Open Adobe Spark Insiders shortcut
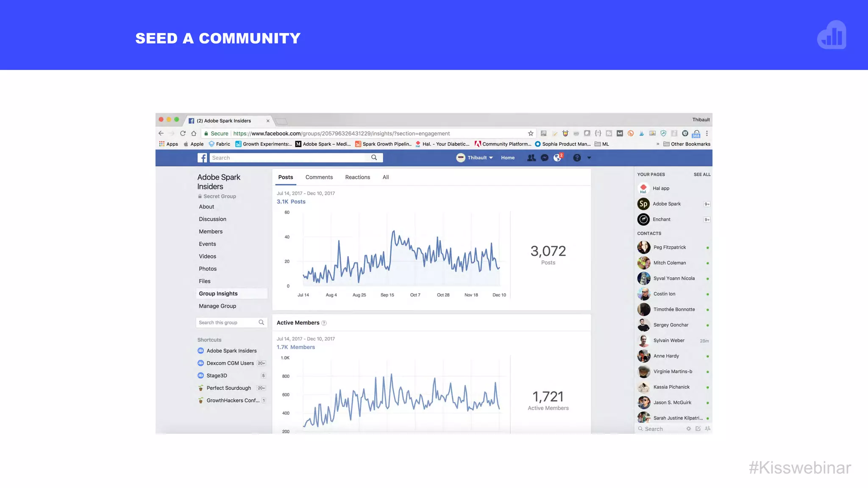868x488 pixels. (227, 351)
